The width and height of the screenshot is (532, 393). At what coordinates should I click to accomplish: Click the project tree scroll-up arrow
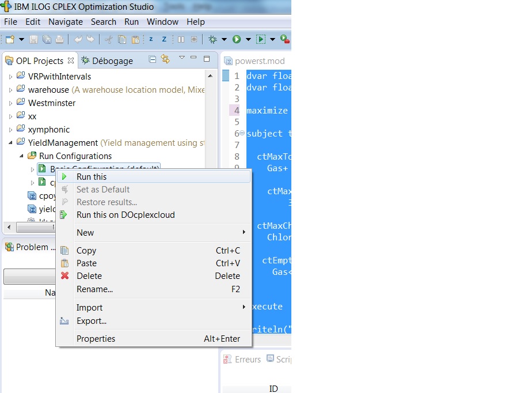210,75
